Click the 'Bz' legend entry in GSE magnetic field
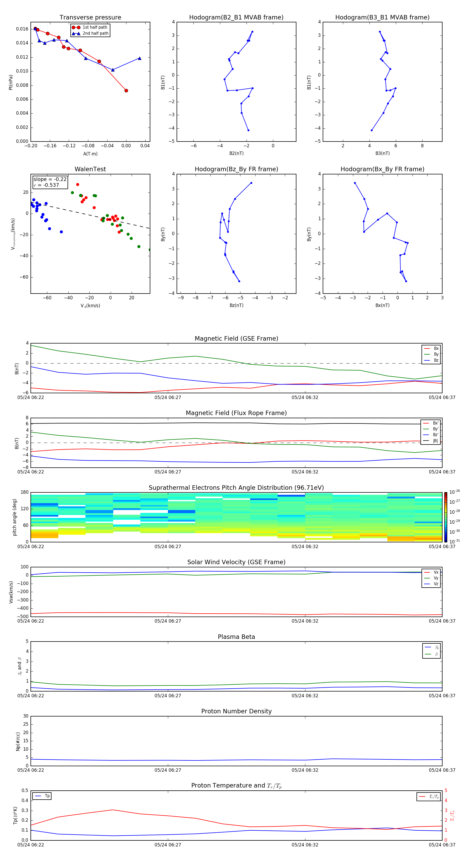 (x=431, y=360)
